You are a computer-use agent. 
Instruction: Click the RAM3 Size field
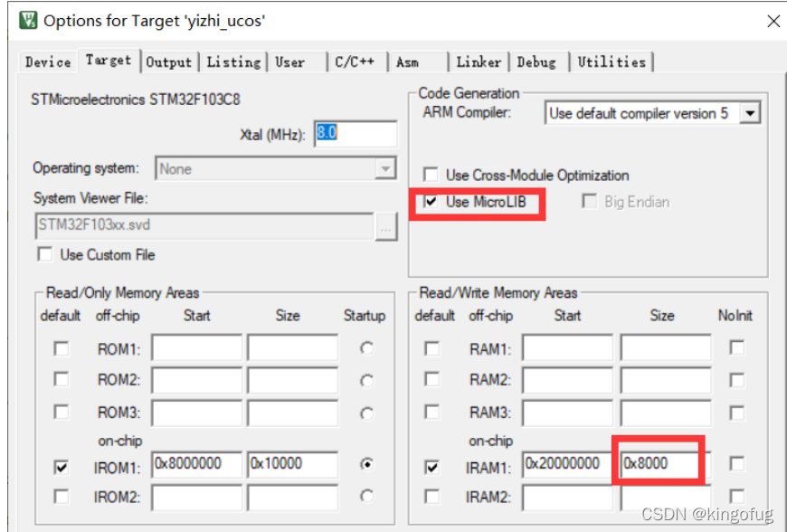coord(666,413)
